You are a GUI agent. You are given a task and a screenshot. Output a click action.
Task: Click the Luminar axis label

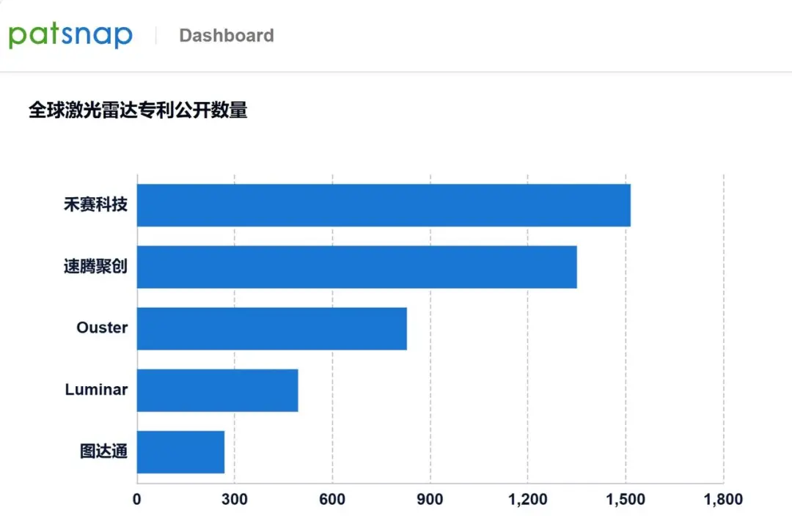97,389
